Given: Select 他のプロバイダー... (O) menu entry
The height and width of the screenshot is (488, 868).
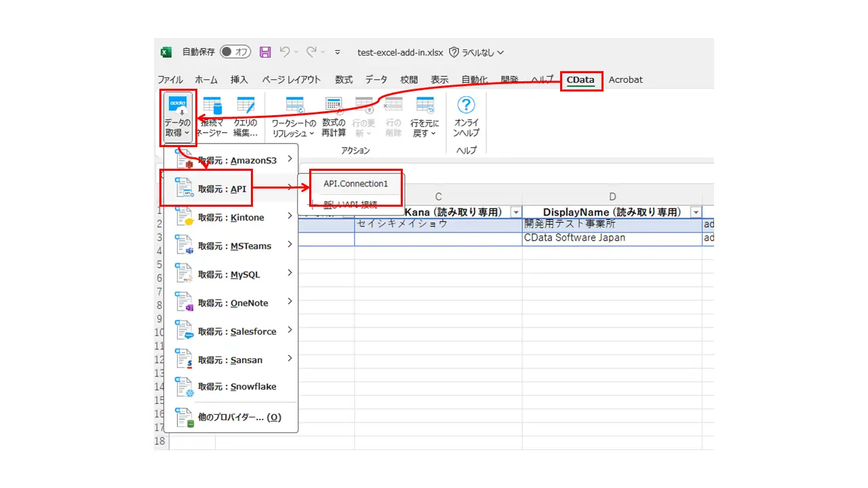Looking at the screenshot, I should click(231, 418).
